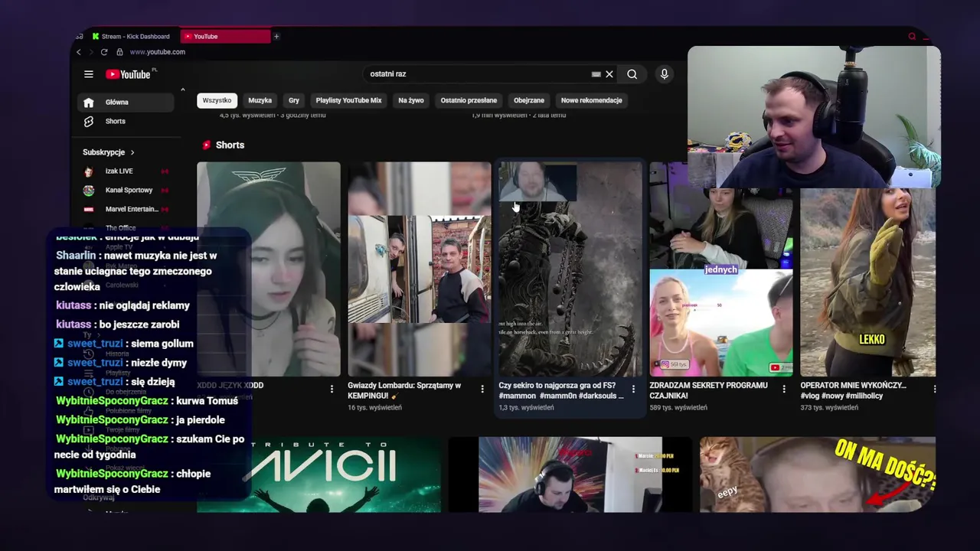Open options menu for OPERATOR MNIE WYKOŃCZY short
Viewport: 980px width, 551px height.
click(x=934, y=389)
